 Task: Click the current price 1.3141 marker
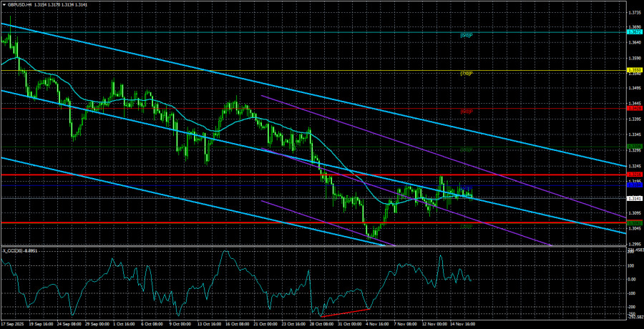(x=634, y=198)
